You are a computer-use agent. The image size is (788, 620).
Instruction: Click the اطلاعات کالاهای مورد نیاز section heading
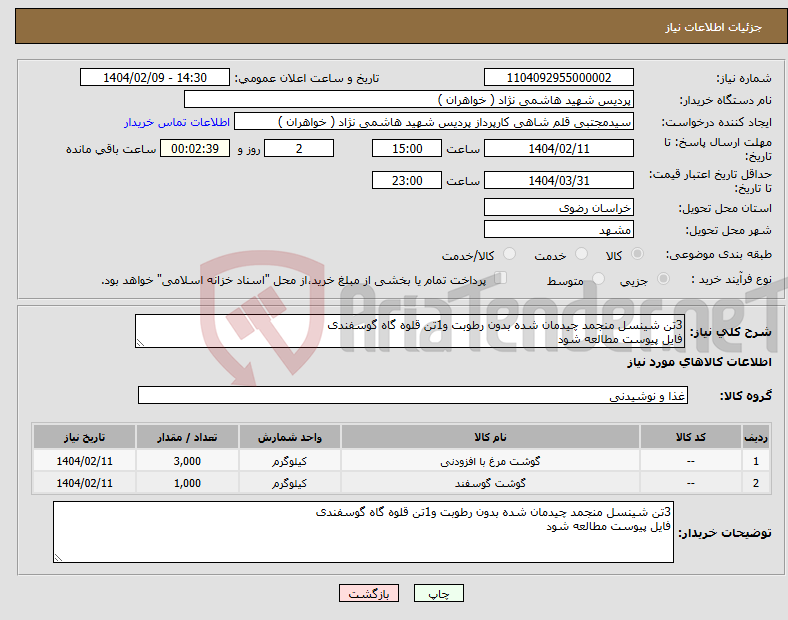click(x=699, y=362)
